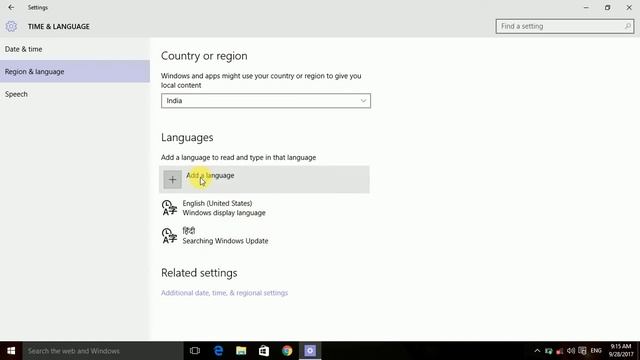Open the volume control in the system tray
This screenshot has height=360, width=640.
571,351
